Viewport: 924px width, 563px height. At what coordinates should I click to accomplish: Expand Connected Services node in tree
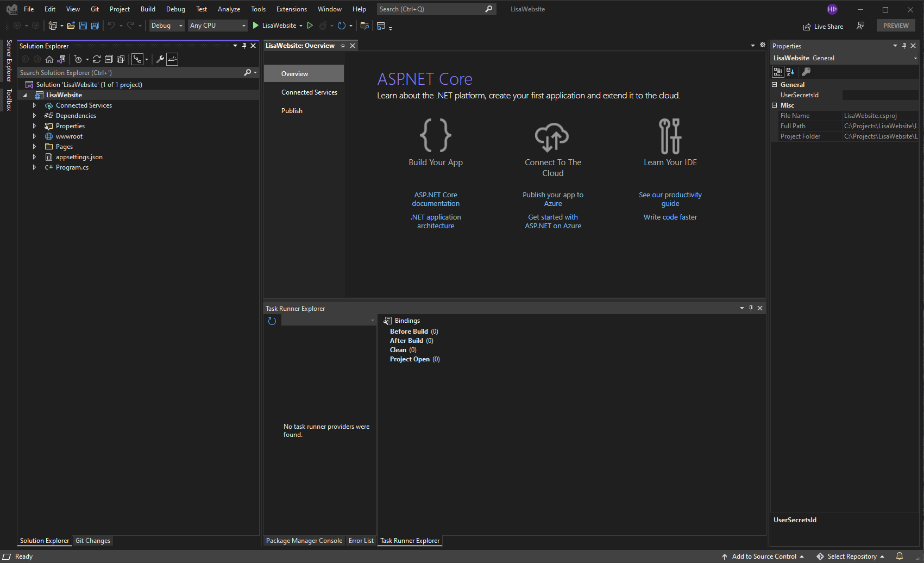34,105
